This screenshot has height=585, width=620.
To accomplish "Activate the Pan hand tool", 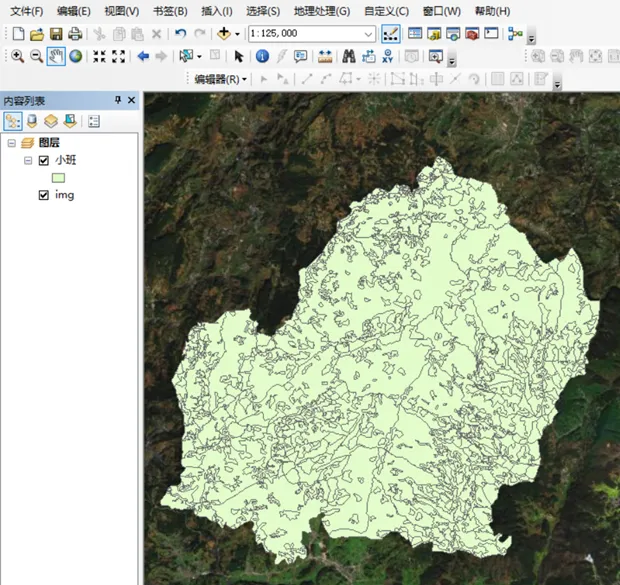I will (56, 56).
